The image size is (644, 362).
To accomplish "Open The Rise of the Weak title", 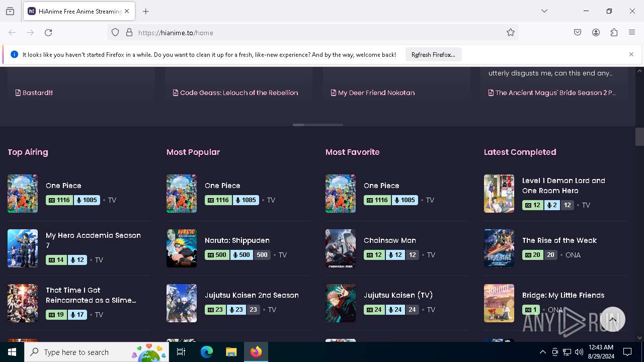I will pyautogui.click(x=559, y=240).
